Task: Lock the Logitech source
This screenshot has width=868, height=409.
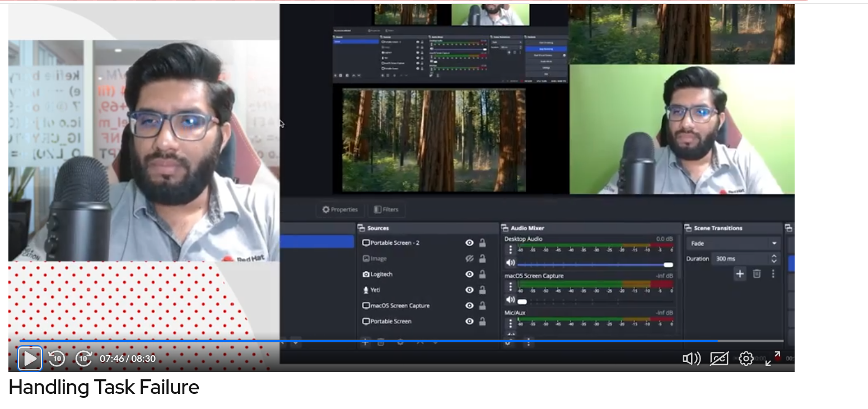Action: click(x=482, y=274)
